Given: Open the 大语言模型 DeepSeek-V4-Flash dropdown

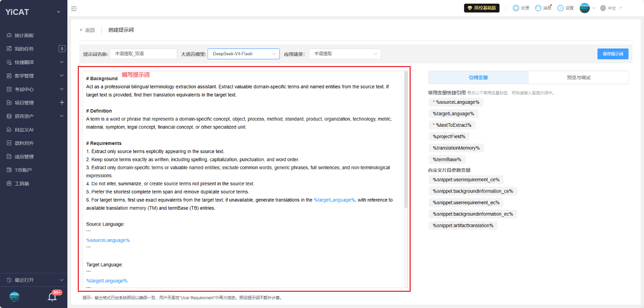Looking at the screenshot, I should pyautogui.click(x=244, y=54).
